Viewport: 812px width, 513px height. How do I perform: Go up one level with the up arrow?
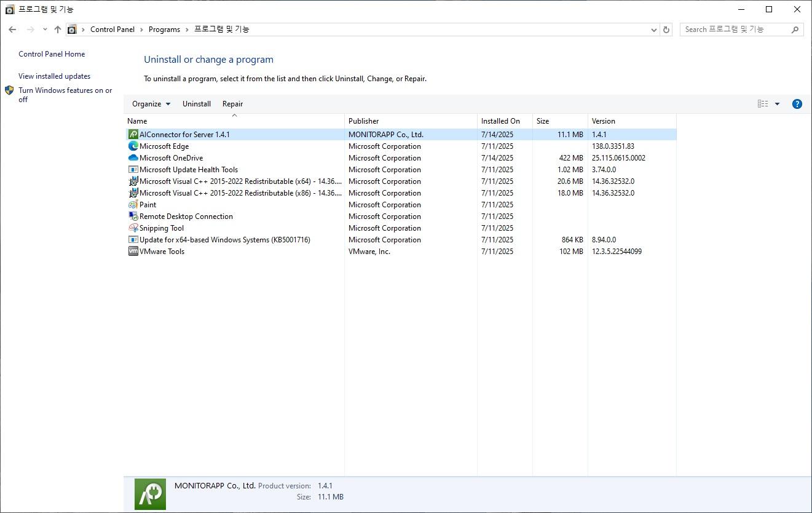point(58,30)
